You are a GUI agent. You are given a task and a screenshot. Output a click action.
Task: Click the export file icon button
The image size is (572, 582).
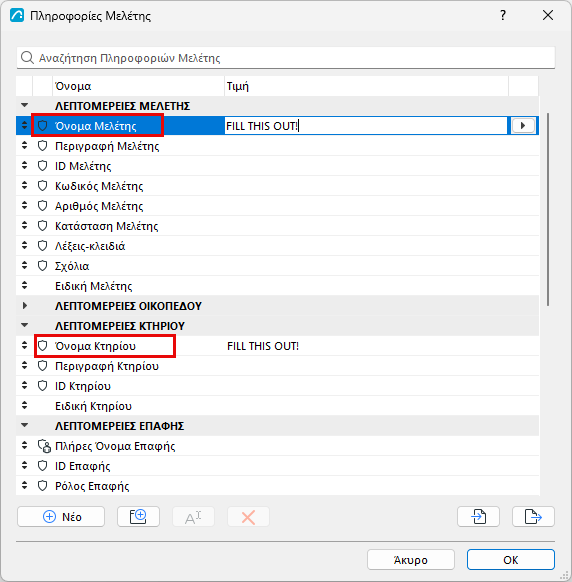point(533,517)
